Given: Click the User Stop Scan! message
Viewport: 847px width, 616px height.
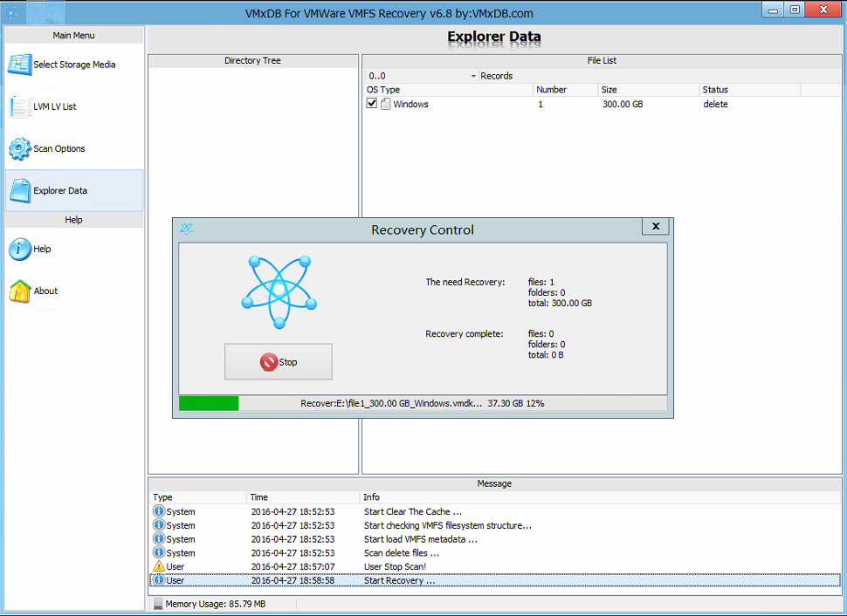Looking at the screenshot, I should (395, 567).
